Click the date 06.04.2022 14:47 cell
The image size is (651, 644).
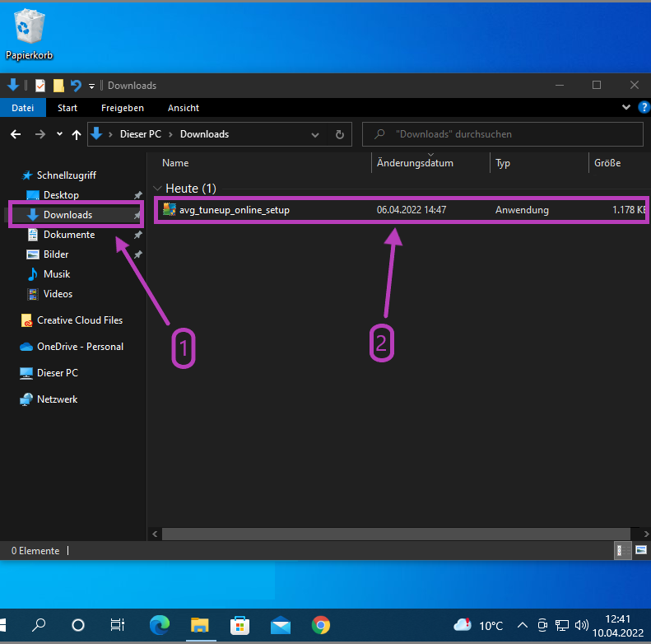(x=412, y=210)
